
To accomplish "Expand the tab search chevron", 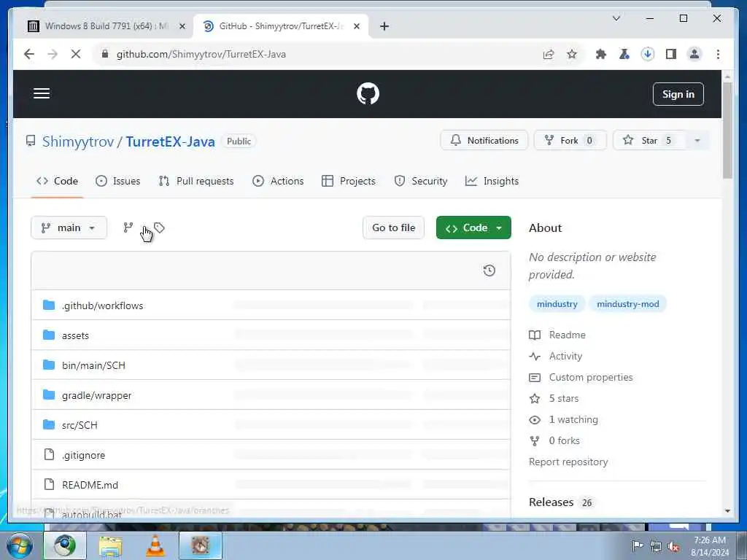I will 616,18.
